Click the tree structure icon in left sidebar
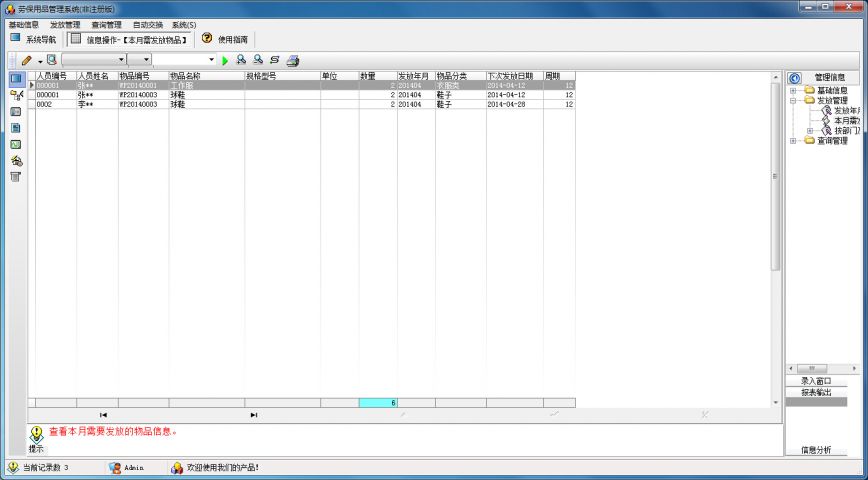This screenshot has width=868, height=480. tap(16, 94)
